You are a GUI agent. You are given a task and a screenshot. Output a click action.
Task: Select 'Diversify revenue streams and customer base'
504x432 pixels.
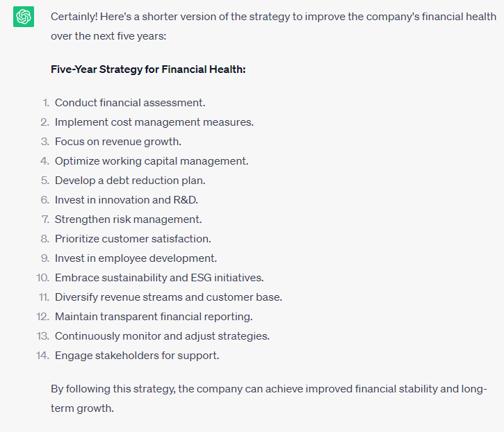(168, 297)
